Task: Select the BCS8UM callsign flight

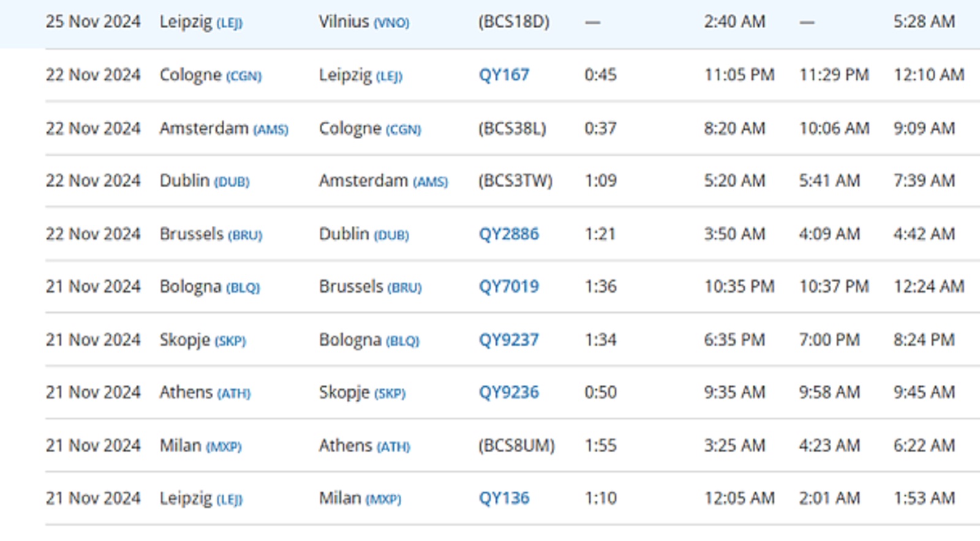Action: click(x=516, y=446)
